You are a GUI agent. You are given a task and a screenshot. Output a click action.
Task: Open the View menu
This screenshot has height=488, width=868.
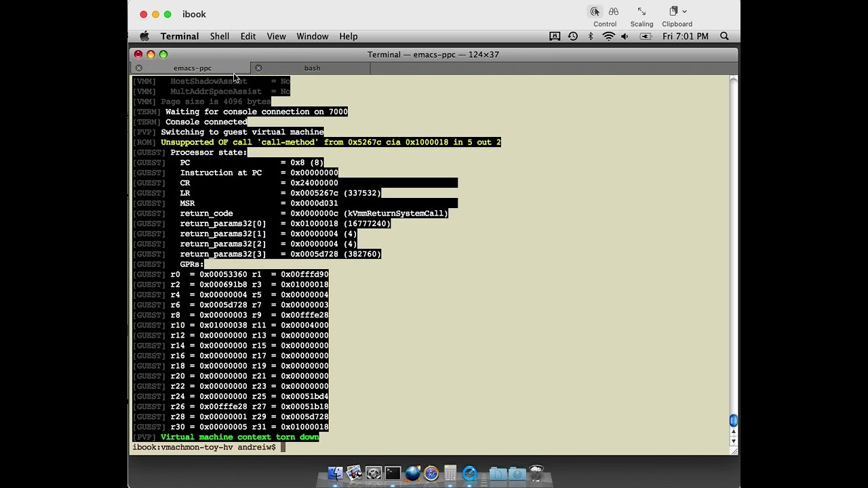point(276,37)
